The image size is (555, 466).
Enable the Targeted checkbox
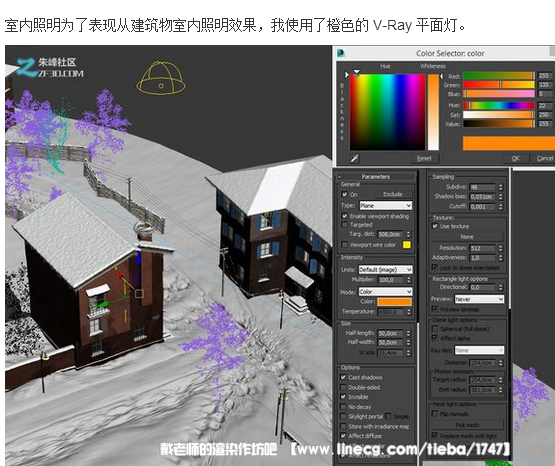344,225
